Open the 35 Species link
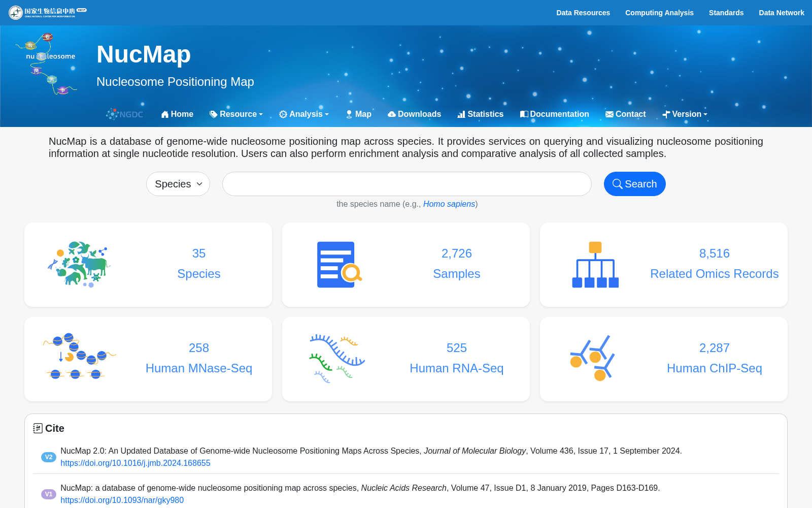Screen dimensions: 812x508 (x=199, y=264)
